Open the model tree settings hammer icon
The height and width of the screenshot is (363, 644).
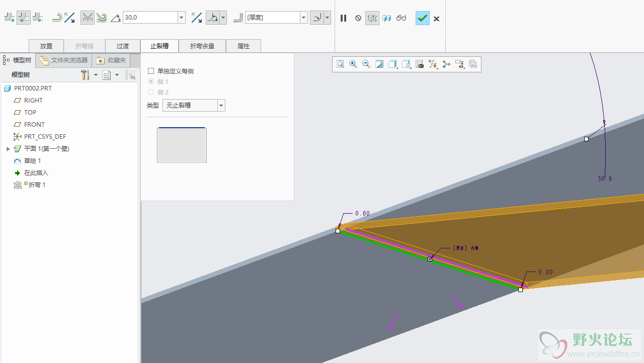click(x=85, y=75)
